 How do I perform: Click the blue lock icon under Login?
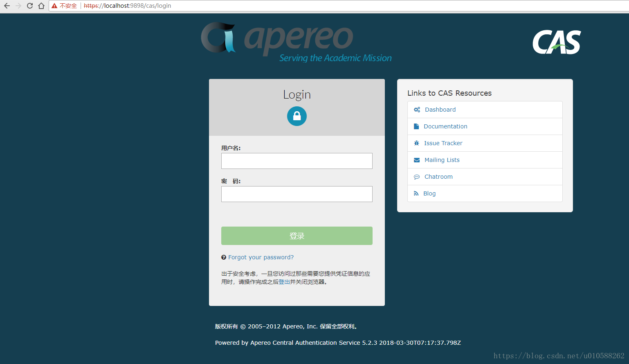pos(297,116)
